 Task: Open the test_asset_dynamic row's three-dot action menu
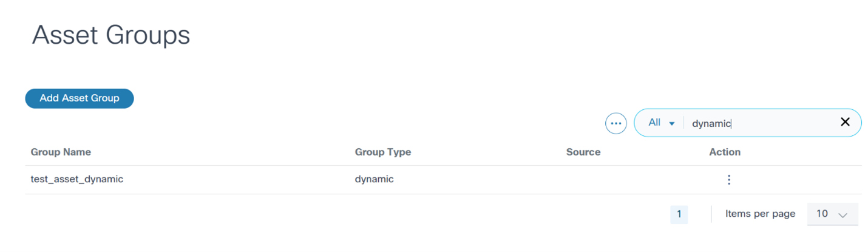[x=729, y=180]
